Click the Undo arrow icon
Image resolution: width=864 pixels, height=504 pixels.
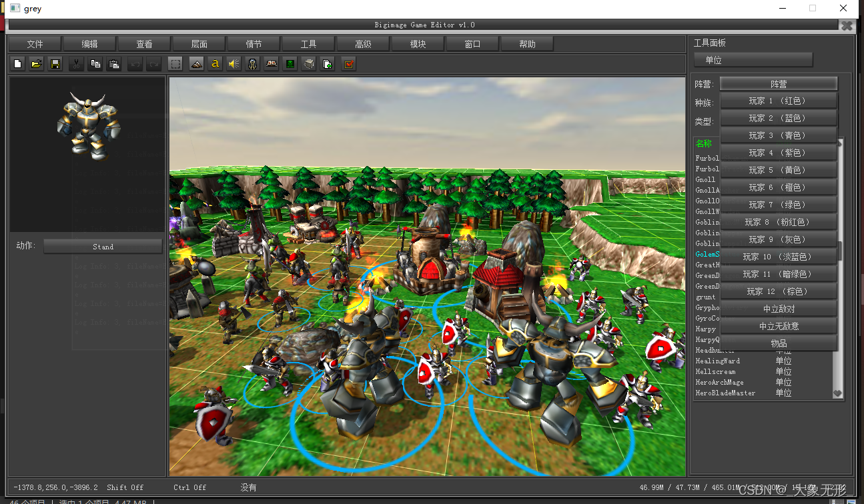(x=135, y=64)
